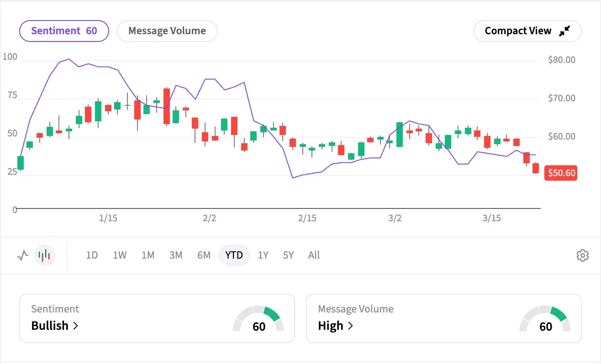Click the $50.60 price label
Viewport: 601px width, 364px height.
click(x=561, y=173)
